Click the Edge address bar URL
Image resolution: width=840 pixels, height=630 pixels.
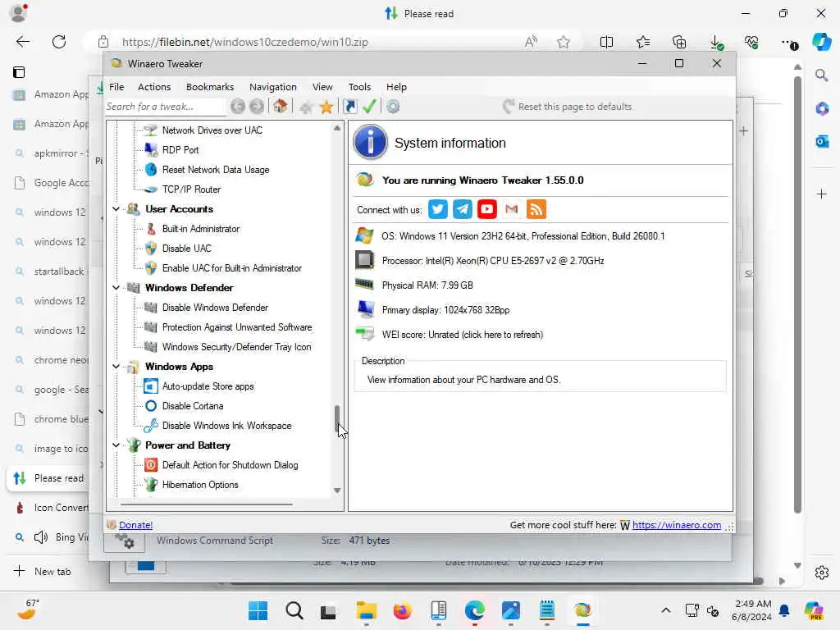(244, 42)
